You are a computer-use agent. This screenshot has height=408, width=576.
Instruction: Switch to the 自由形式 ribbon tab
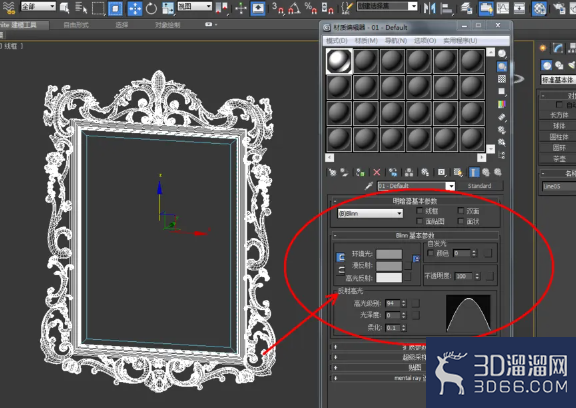[x=76, y=25]
